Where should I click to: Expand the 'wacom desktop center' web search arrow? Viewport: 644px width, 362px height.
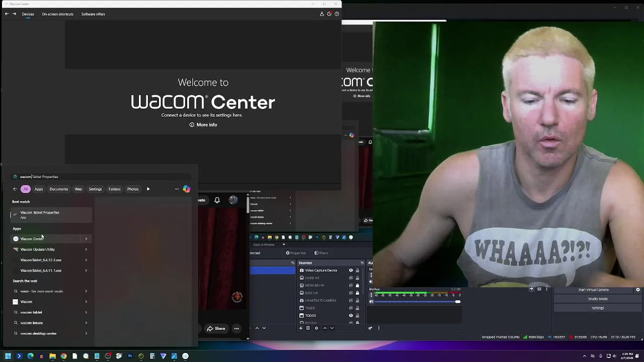pyautogui.click(x=86, y=333)
